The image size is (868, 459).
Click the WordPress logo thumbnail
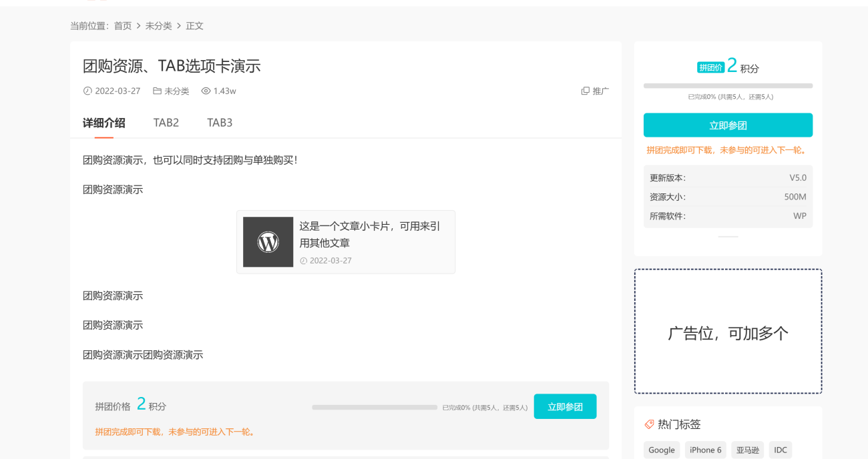click(268, 242)
